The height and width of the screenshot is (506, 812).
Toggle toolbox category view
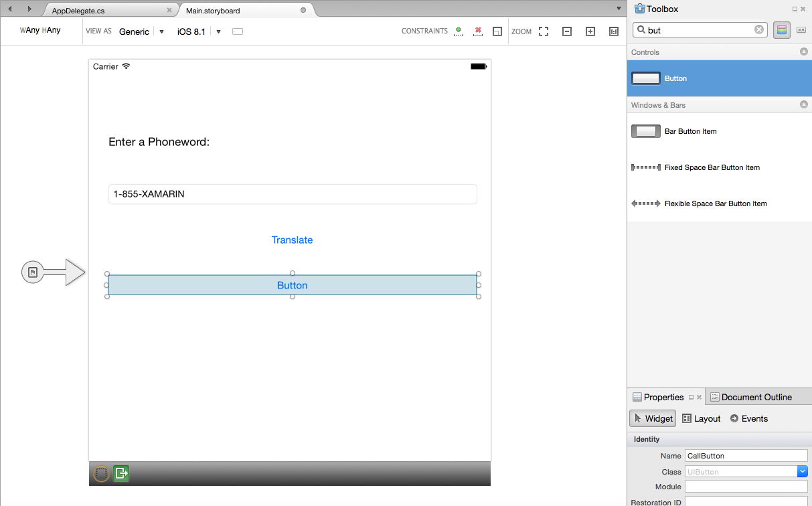click(x=782, y=30)
